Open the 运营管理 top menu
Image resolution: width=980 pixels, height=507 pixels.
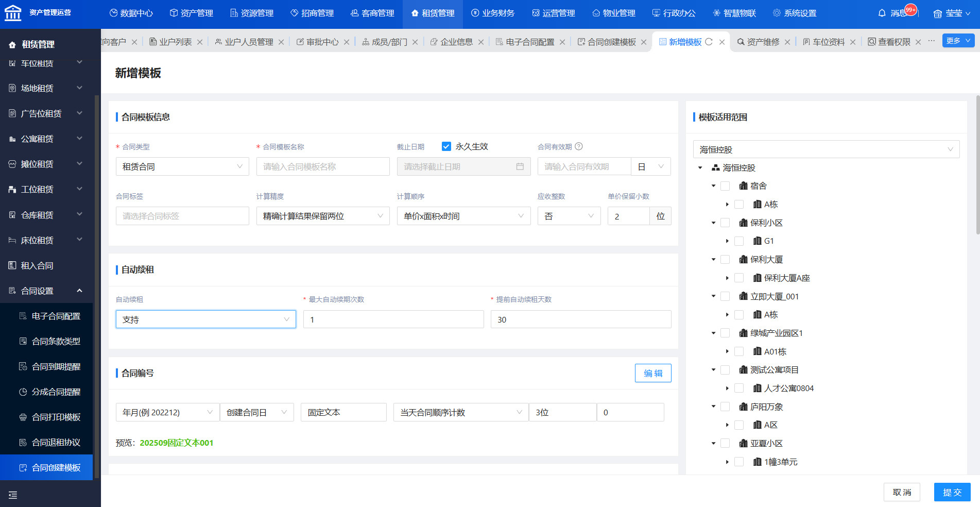[554, 13]
